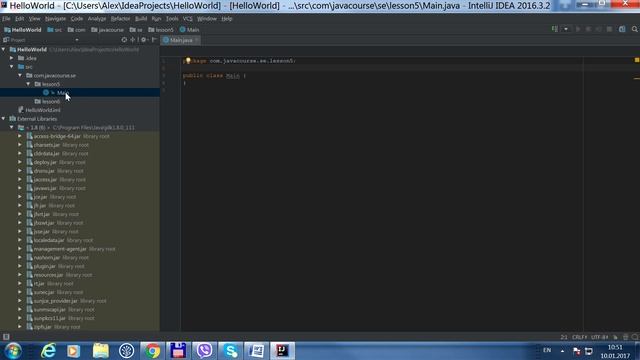Open the Edit menu

click(x=20, y=19)
